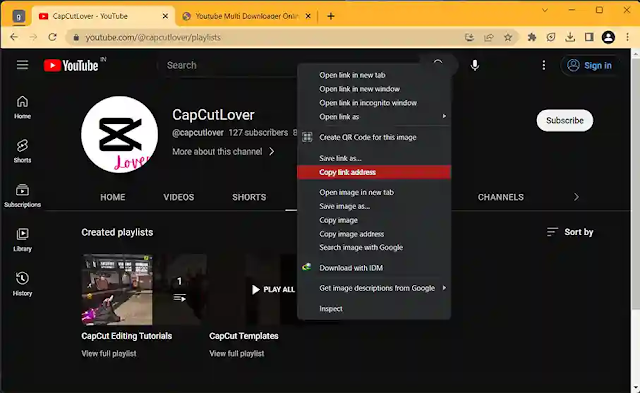Open YouTube settings three-dot menu
This screenshot has height=393, width=640.
(543, 65)
